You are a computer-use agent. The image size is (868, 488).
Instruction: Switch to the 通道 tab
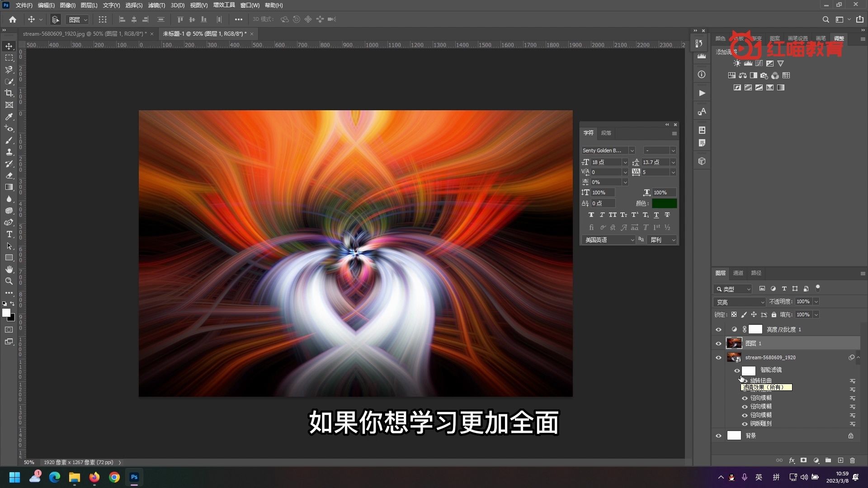(x=738, y=273)
